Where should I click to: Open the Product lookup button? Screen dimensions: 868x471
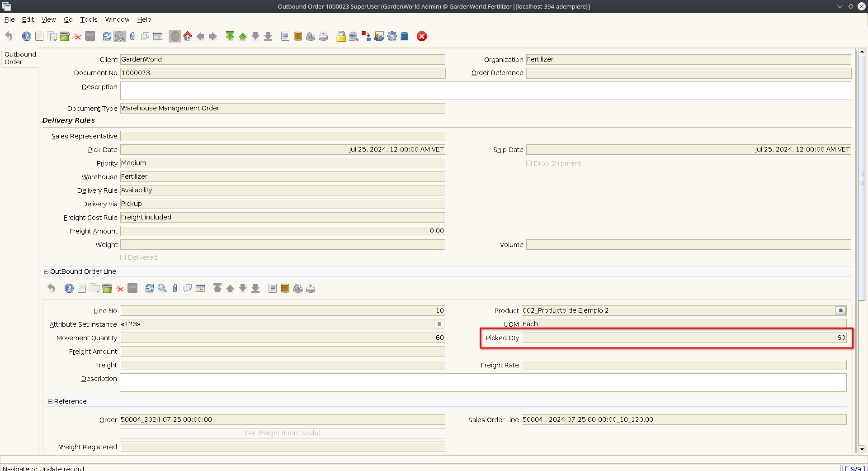[x=841, y=310]
